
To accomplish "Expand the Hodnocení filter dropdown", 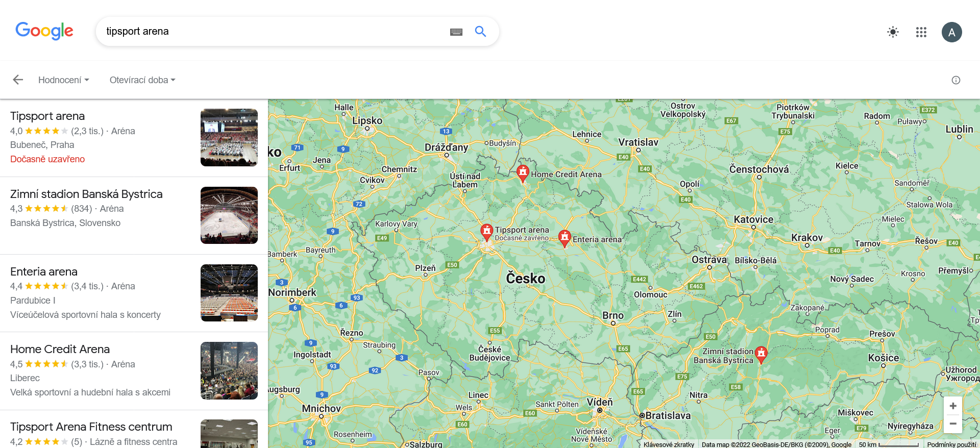I will pyautogui.click(x=64, y=80).
